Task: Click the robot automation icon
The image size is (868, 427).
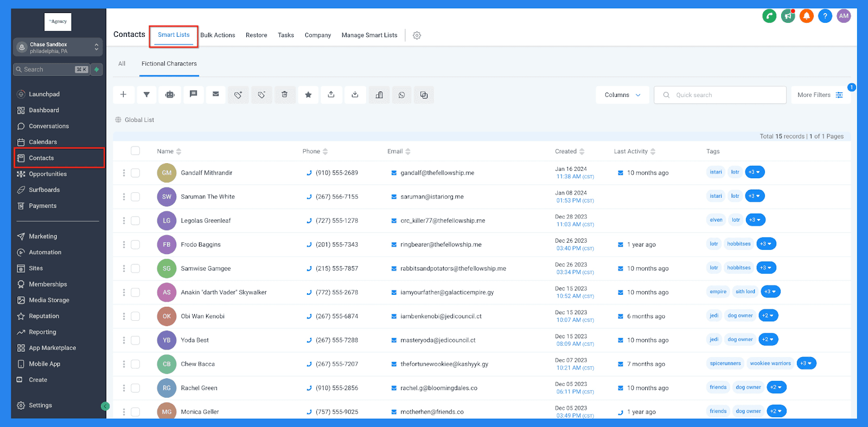Action: click(170, 95)
